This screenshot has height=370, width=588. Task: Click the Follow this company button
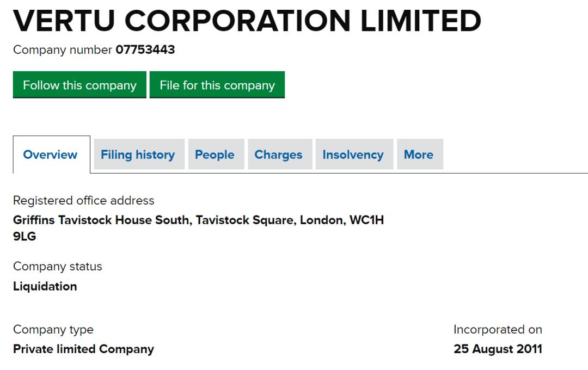[x=79, y=85]
